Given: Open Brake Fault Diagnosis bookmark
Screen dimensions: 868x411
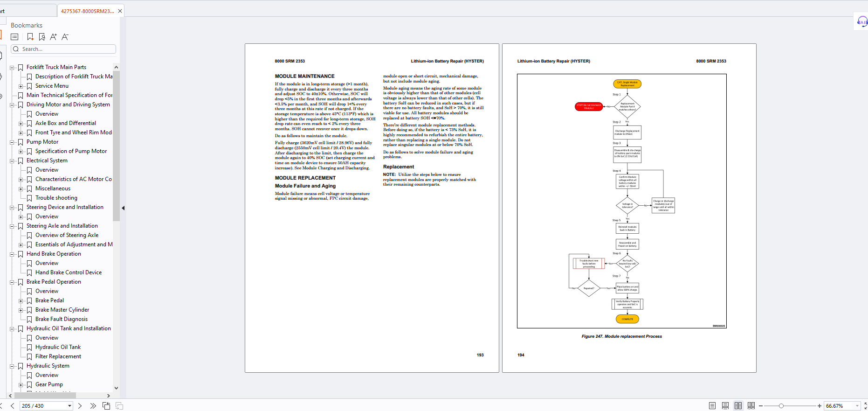Looking at the screenshot, I should click(62, 319).
